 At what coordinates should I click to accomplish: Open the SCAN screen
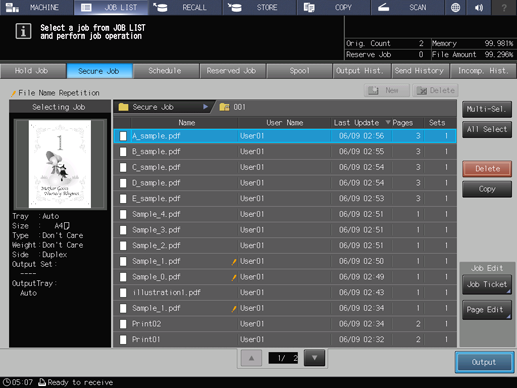click(408, 7)
